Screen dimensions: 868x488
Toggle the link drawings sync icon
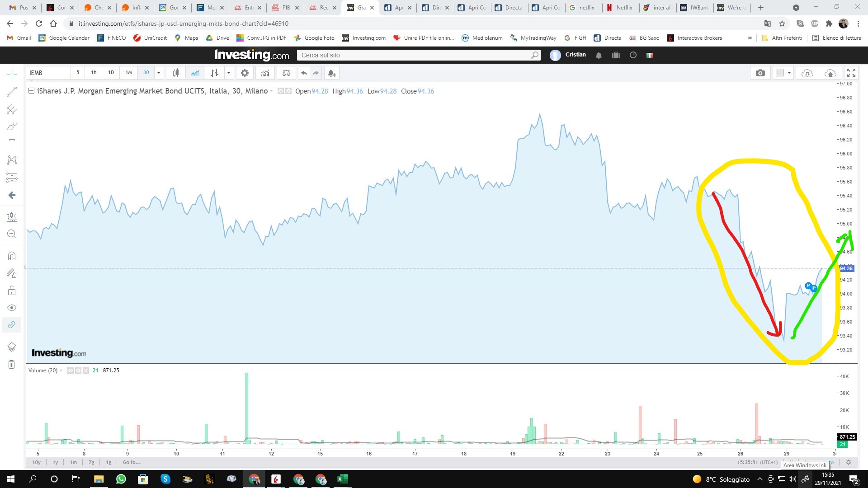pyautogui.click(x=12, y=324)
